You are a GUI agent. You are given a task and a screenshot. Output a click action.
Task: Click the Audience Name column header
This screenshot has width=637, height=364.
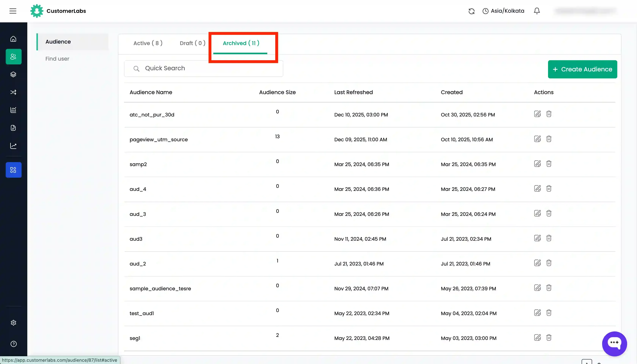[x=151, y=92]
